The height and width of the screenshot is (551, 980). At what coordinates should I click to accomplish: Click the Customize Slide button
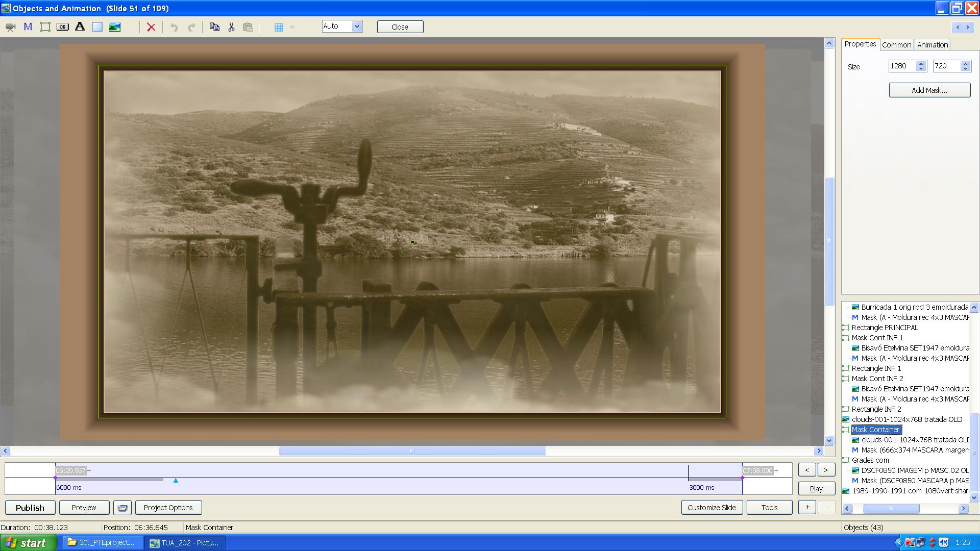[712, 508]
